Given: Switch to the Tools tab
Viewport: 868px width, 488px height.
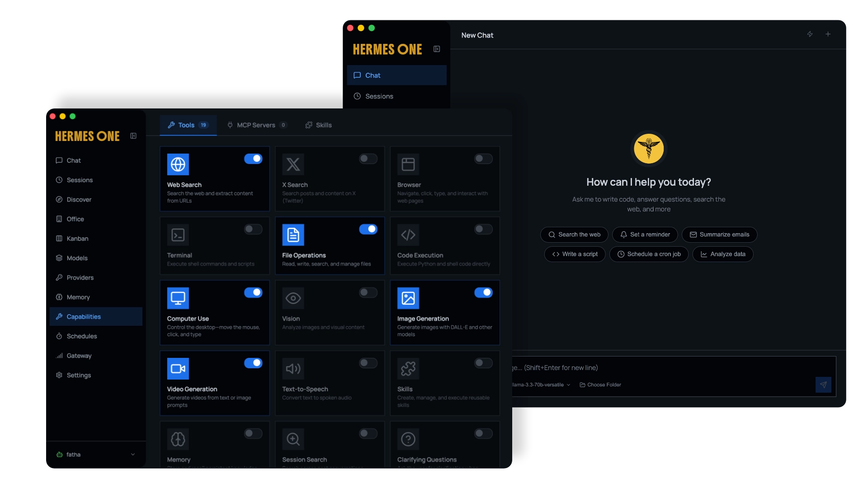Looking at the screenshot, I should pos(188,125).
